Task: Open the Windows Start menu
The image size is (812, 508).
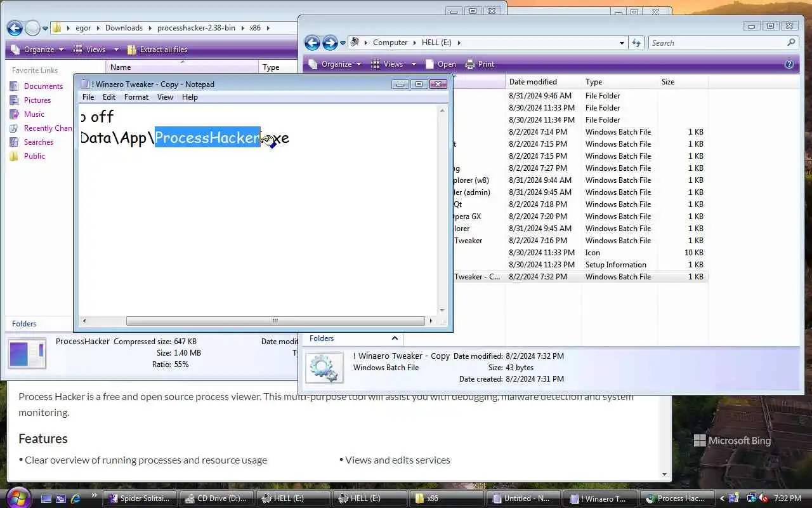Action: pos(17,497)
